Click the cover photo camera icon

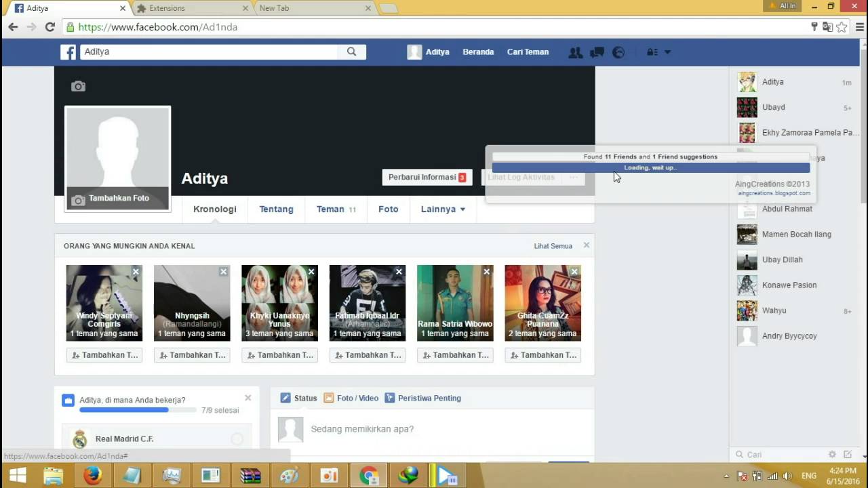[79, 86]
